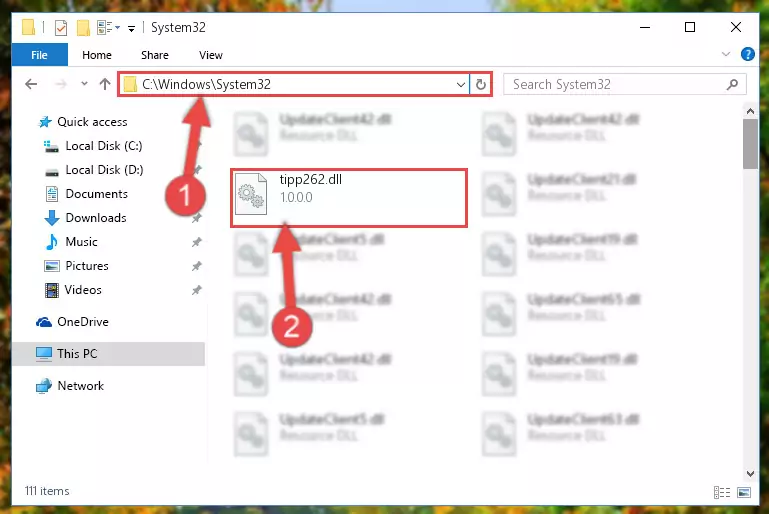Click the Videos film icon

(x=51, y=290)
